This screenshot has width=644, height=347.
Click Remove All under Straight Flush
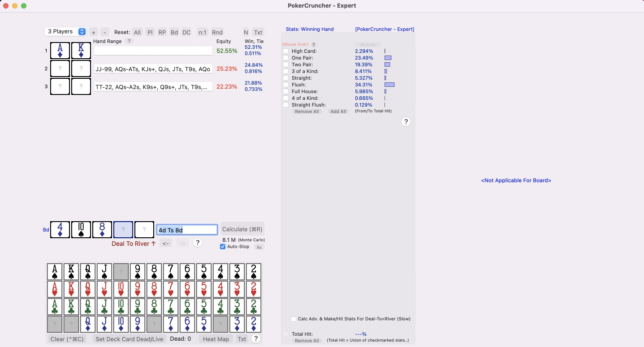click(307, 111)
